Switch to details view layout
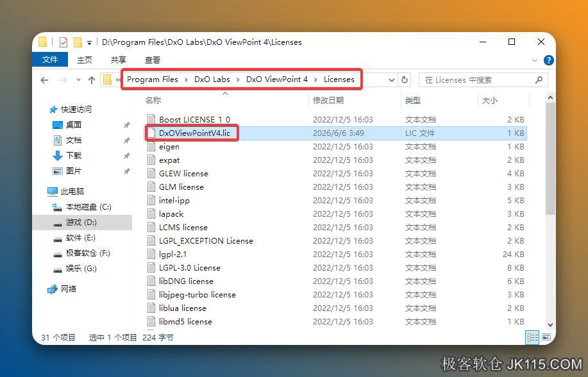Viewport: 588px width, 377px height. (x=532, y=337)
